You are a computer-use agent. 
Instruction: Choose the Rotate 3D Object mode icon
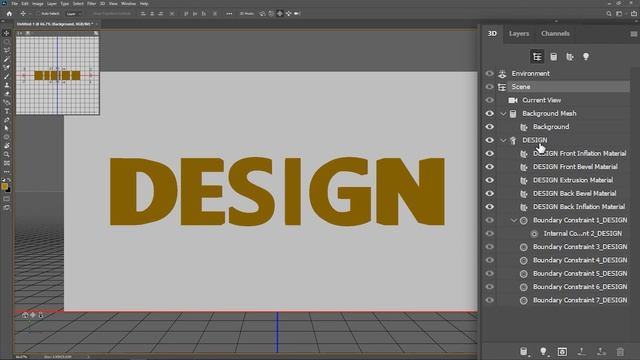click(x=262, y=13)
